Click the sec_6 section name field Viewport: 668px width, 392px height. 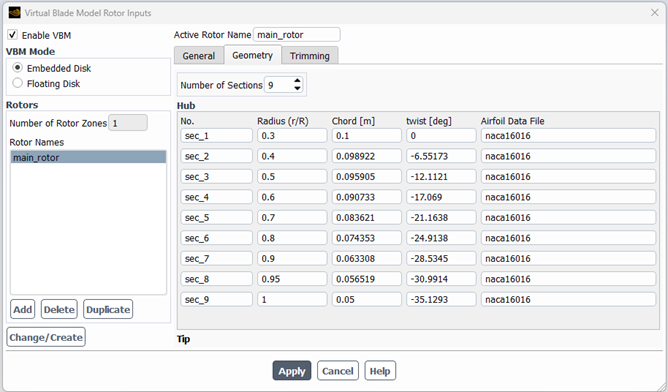click(x=216, y=238)
